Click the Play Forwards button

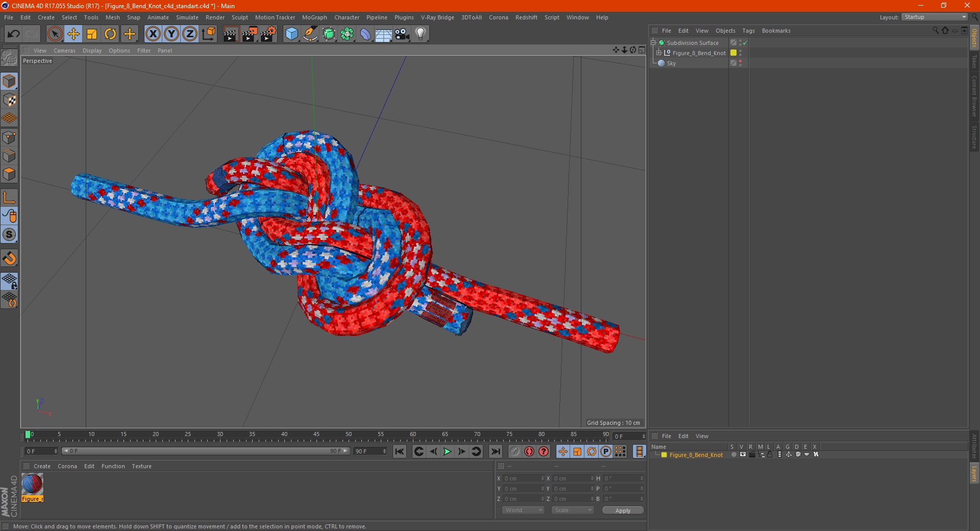pyautogui.click(x=447, y=451)
